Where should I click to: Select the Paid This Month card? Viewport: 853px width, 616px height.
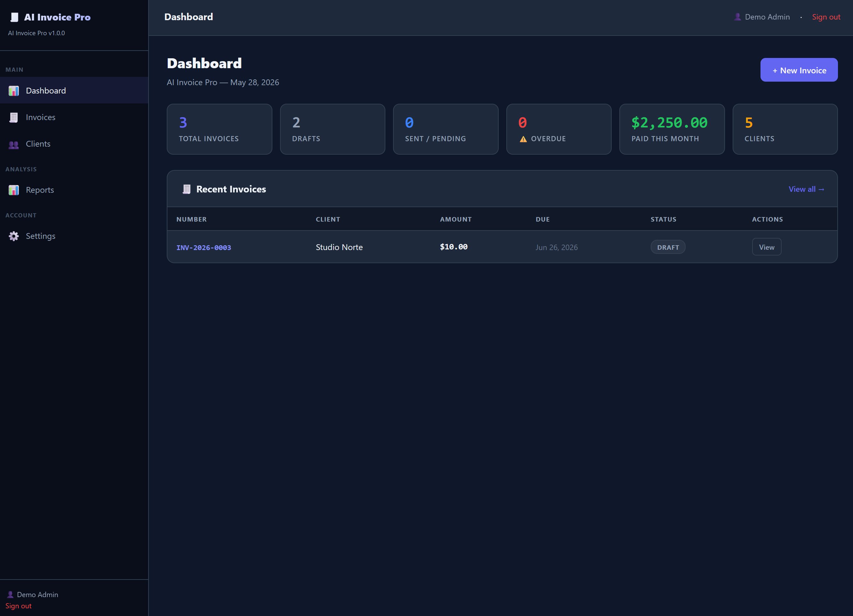(x=672, y=129)
